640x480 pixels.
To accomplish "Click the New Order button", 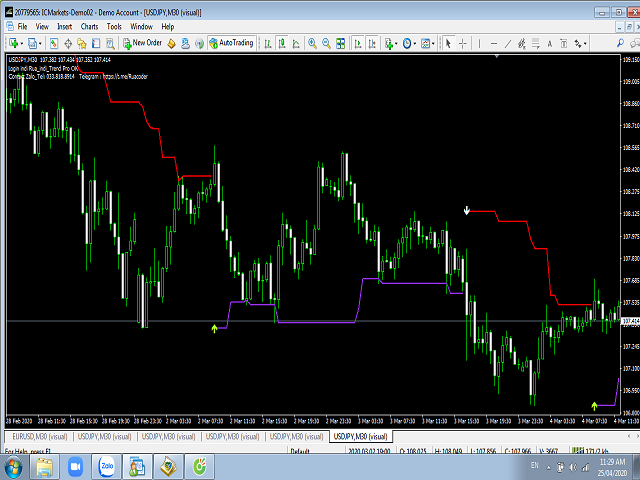I will [143, 43].
